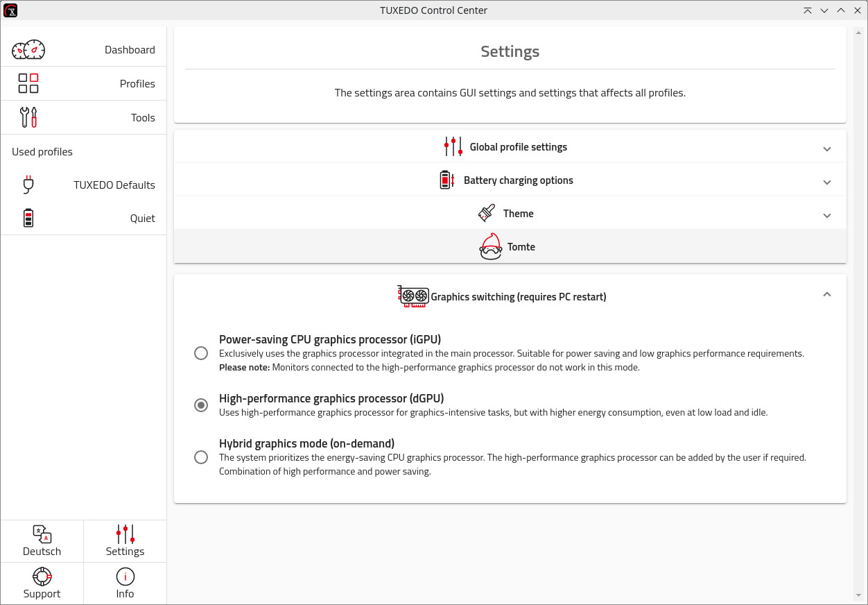868x605 pixels.
Task: Click keep-above window button in title bar
Action: tap(808, 10)
